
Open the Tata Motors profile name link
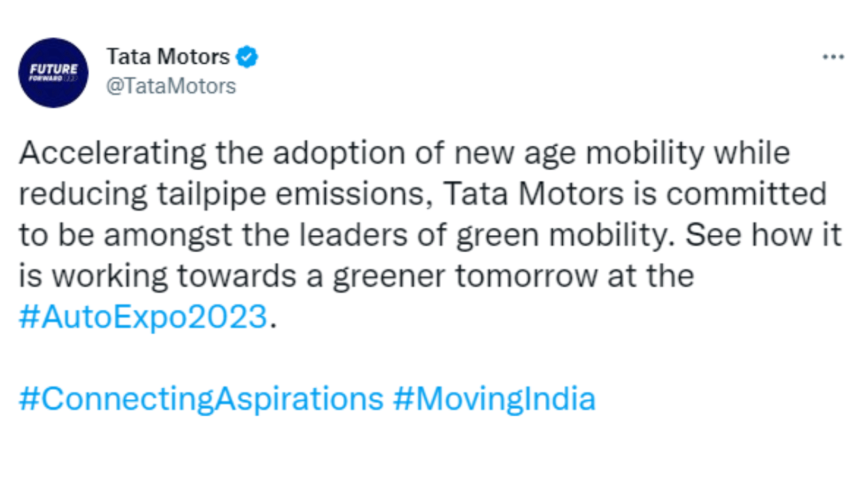click(167, 57)
